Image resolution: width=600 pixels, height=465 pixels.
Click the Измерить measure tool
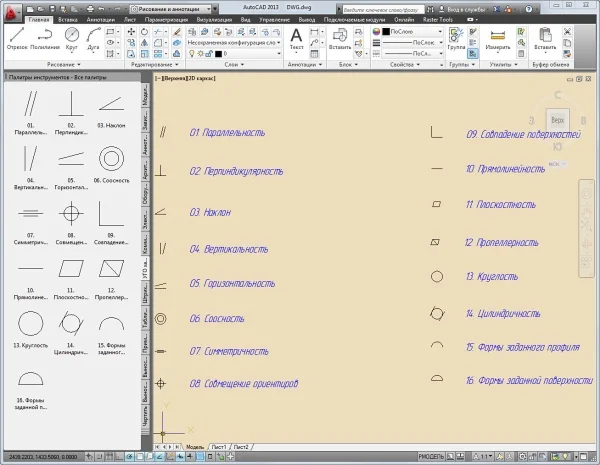[x=498, y=39]
